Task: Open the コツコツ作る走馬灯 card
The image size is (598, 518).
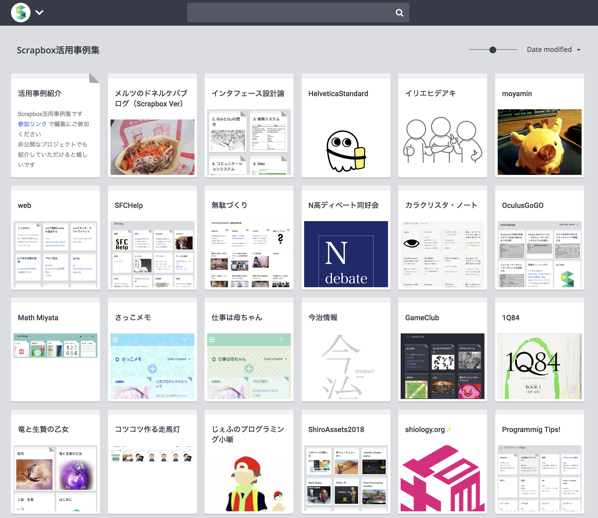Action: click(x=152, y=462)
